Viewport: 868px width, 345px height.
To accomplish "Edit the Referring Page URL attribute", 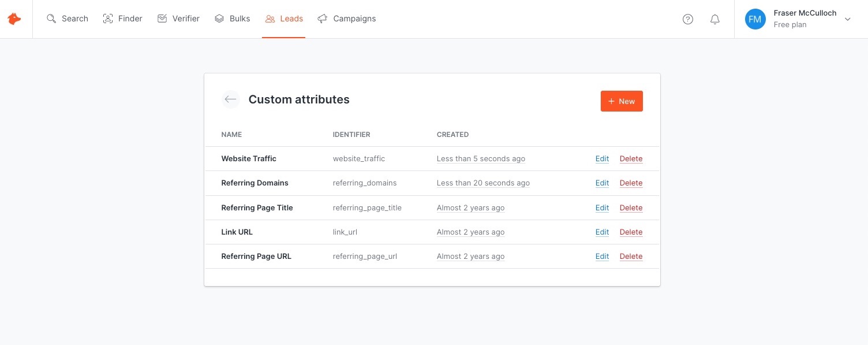I will (602, 257).
